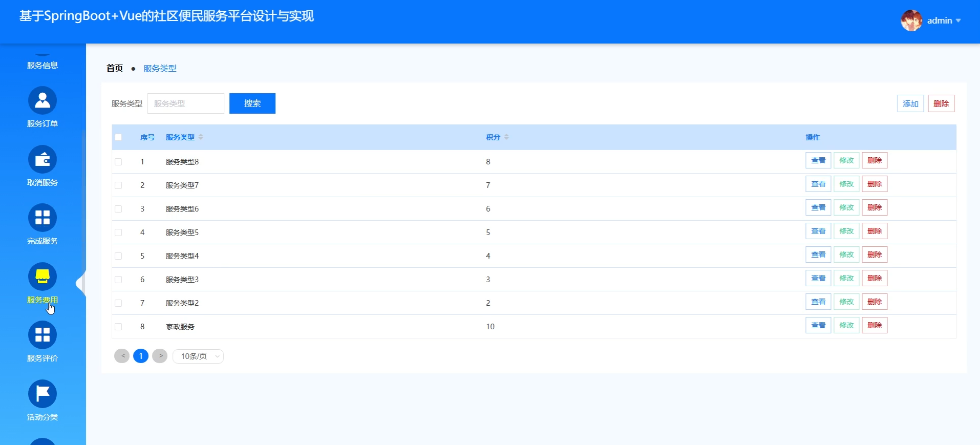980x445 pixels.
Task: Check the row for 服务类型5
Action: [x=118, y=232]
